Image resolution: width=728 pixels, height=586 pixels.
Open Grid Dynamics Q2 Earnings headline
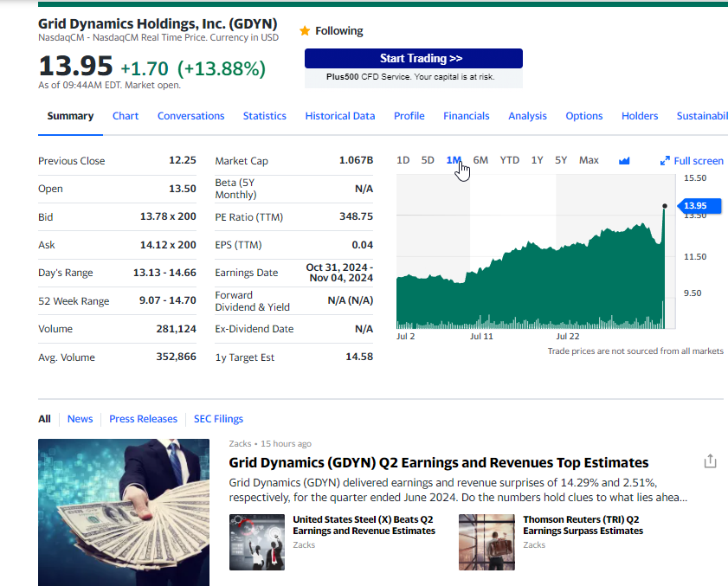point(438,463)
